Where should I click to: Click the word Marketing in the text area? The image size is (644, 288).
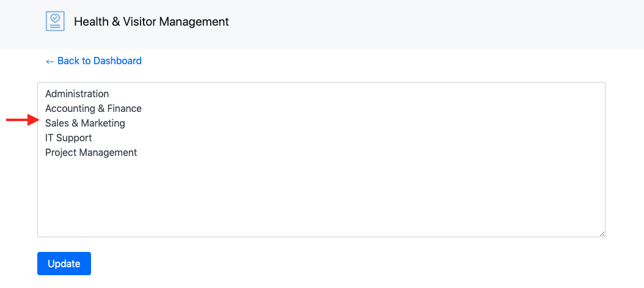(x=103, y=123)
